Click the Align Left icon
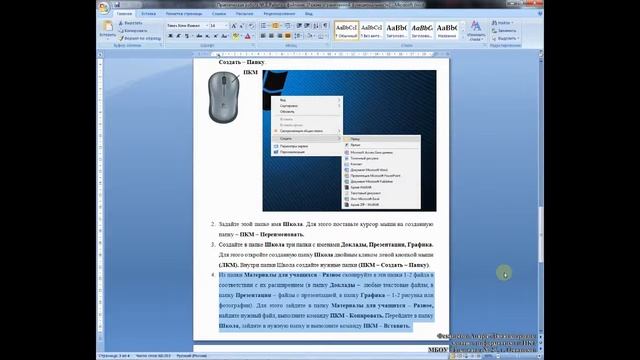Image resolution: width=640 pixels, height=360 pixels. [x=263, y=36]
